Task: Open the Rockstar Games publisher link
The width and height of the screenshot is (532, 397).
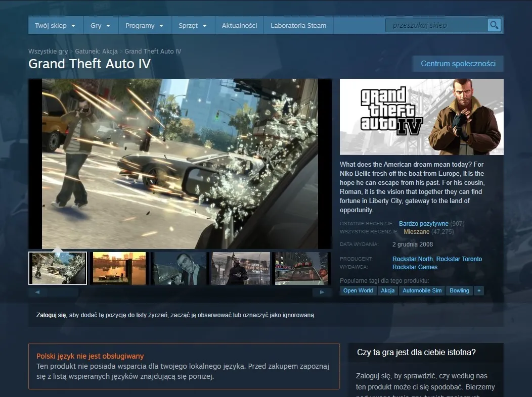Action: click(415, 267)
